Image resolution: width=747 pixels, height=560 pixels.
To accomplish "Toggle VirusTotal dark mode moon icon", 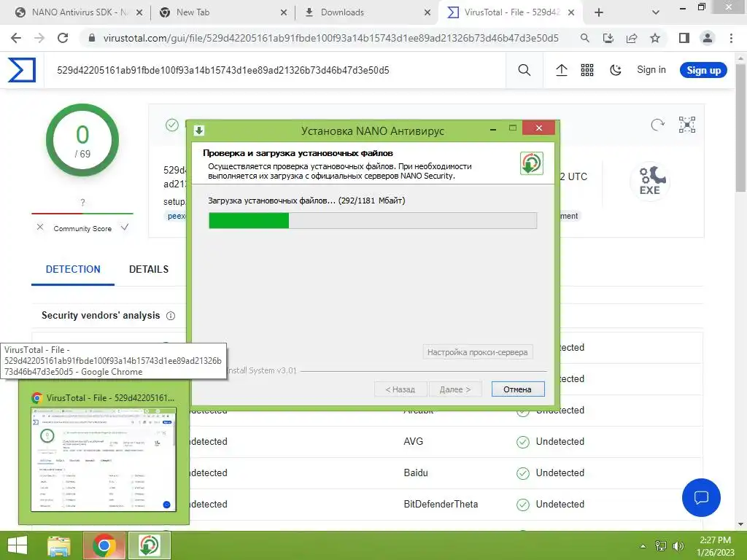I will (x=616, y=70).
